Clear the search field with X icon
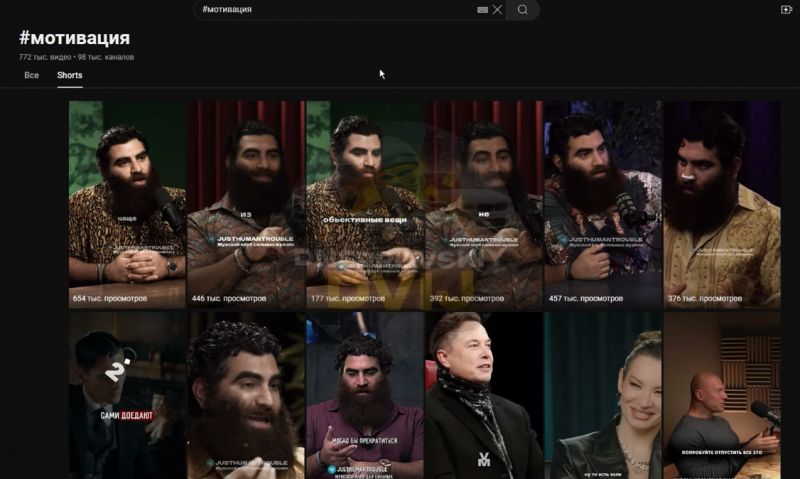 click(x=497, y=10)
